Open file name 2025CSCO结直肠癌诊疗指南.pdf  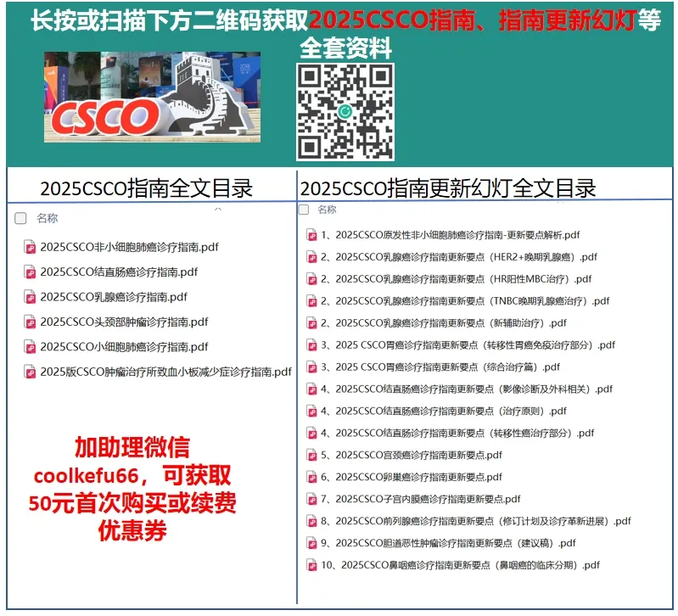(x=119, y=272)
